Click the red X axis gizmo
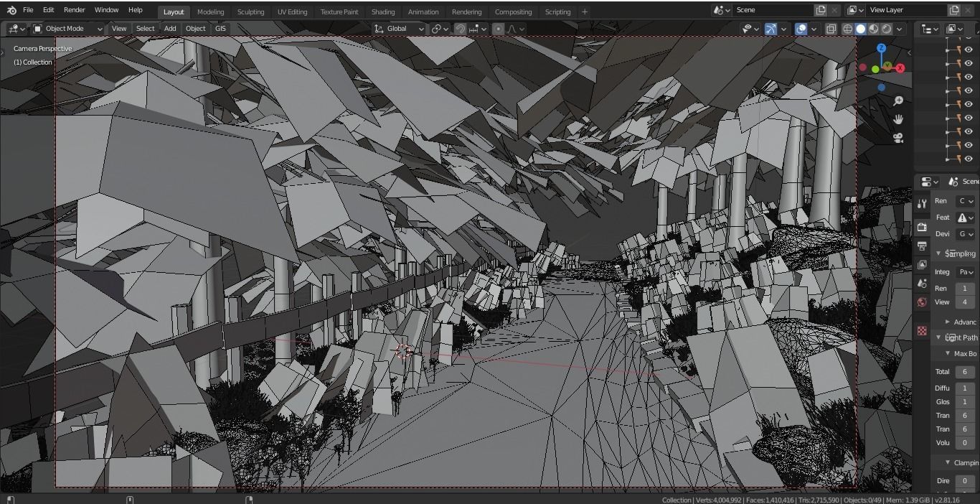Screen dimensions: 980x504 tap(900, 68)
